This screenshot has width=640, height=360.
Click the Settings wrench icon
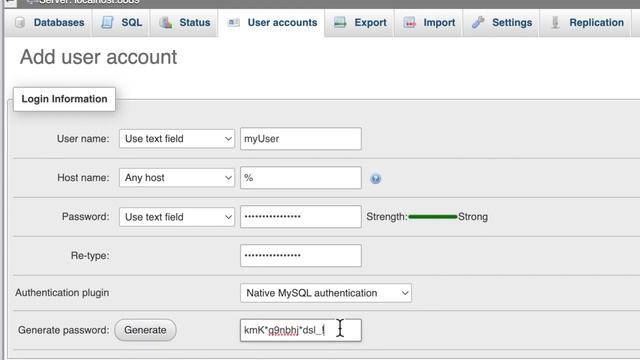[478, 22]
